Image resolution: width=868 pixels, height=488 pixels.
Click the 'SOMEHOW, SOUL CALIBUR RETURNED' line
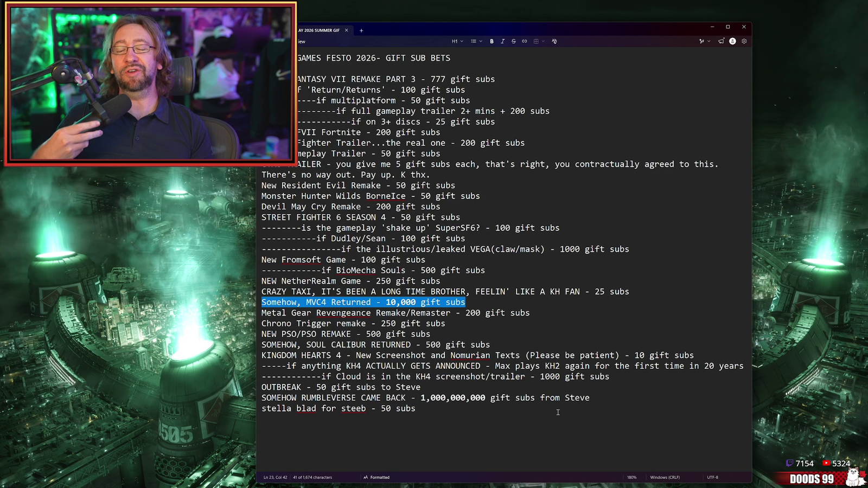point(375,345)
